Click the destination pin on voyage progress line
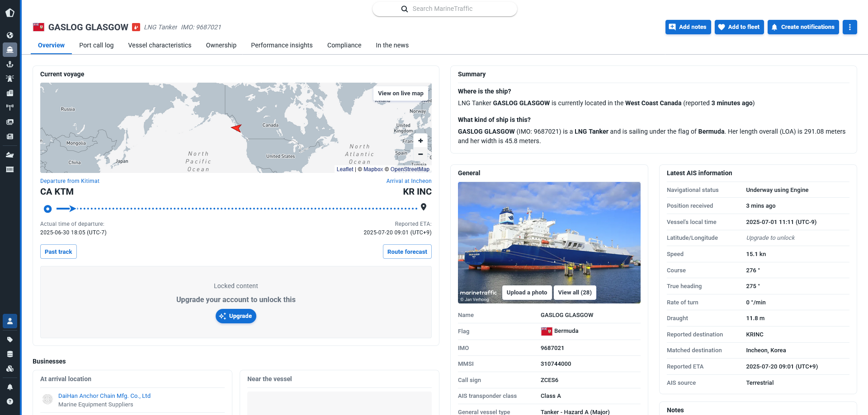 coord(424,207)
